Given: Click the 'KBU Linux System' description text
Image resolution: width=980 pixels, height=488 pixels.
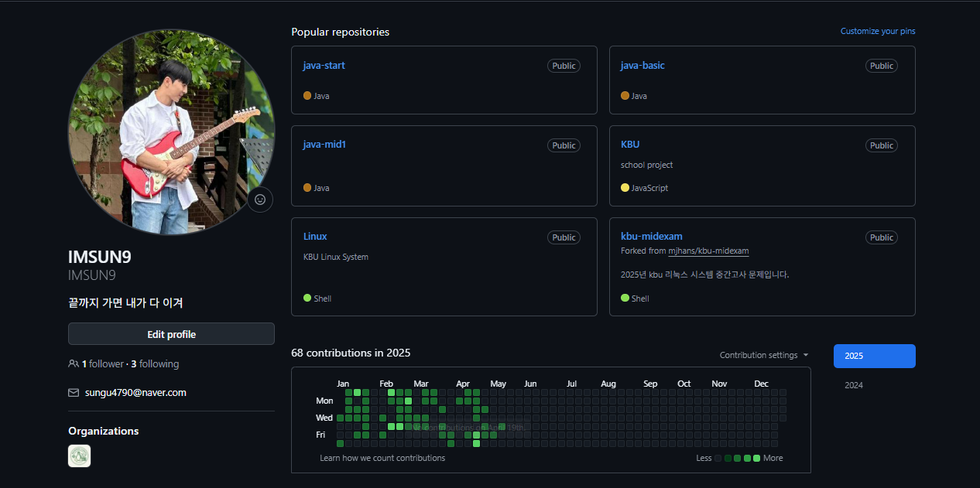Looking at the screenshot, I should (x=336, y=257).
